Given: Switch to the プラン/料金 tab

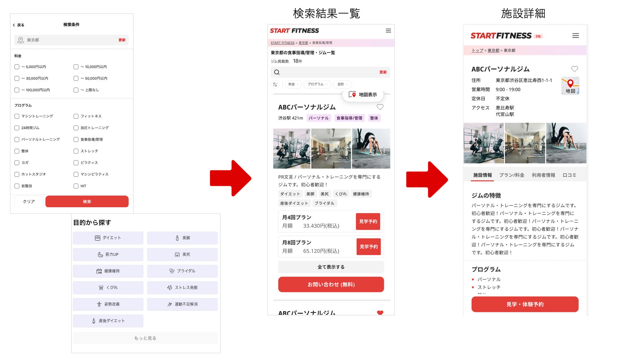Looking at the screenshot, I should pos(512,175).
